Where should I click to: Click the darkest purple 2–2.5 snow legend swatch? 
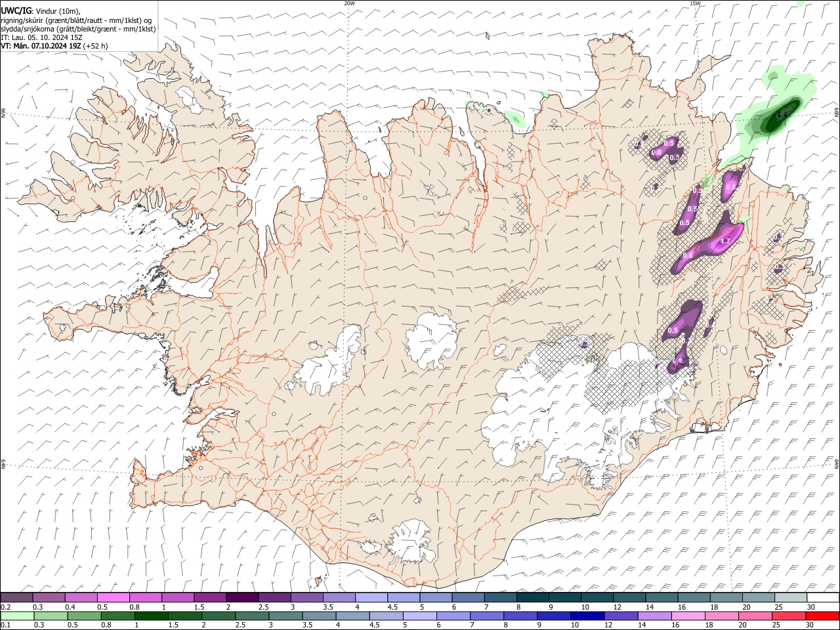(x=242, y=598)
